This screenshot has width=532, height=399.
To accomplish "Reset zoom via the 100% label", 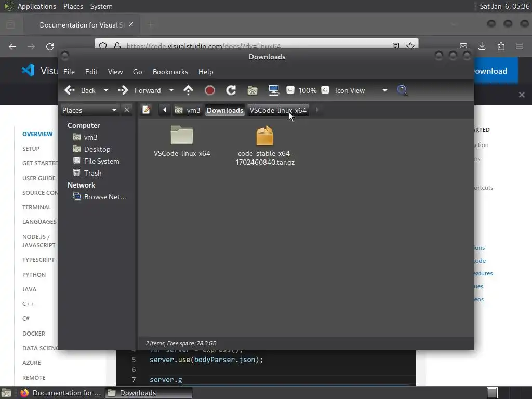I will tap(308, 90).
